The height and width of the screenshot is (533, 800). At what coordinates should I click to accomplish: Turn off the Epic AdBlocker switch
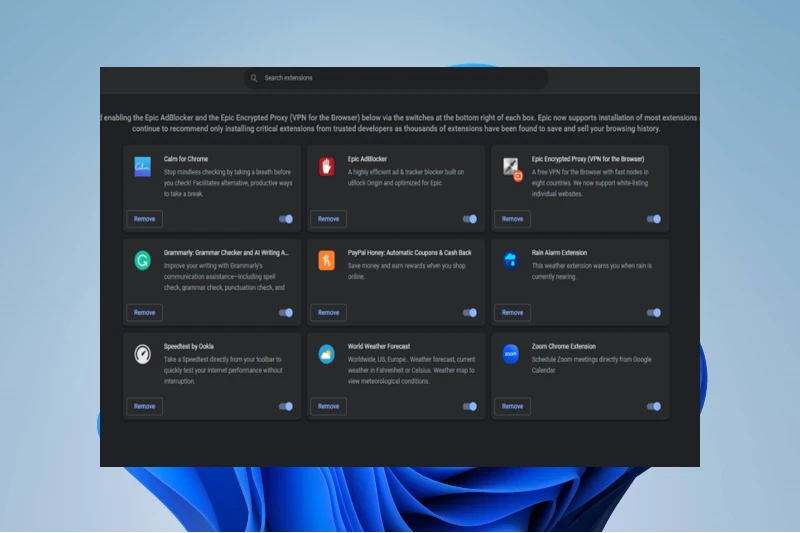[470, 219]
